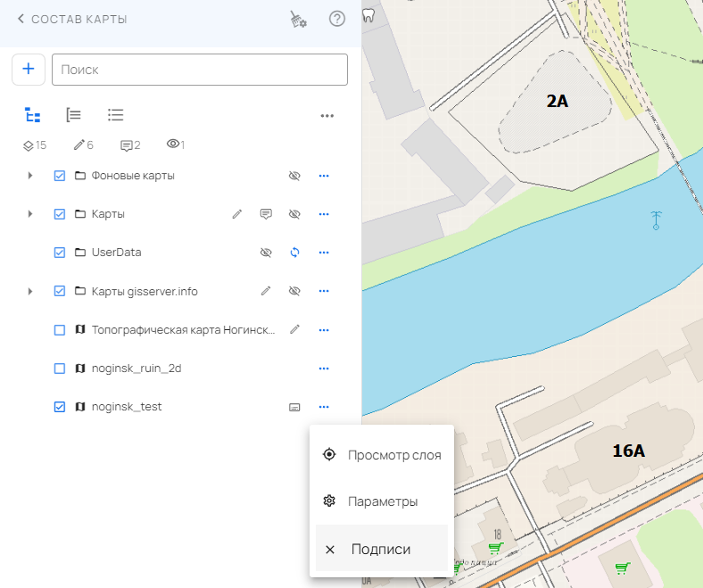Go back via Состав карты header
703x588 pixels.
click(x=73, y=19)
